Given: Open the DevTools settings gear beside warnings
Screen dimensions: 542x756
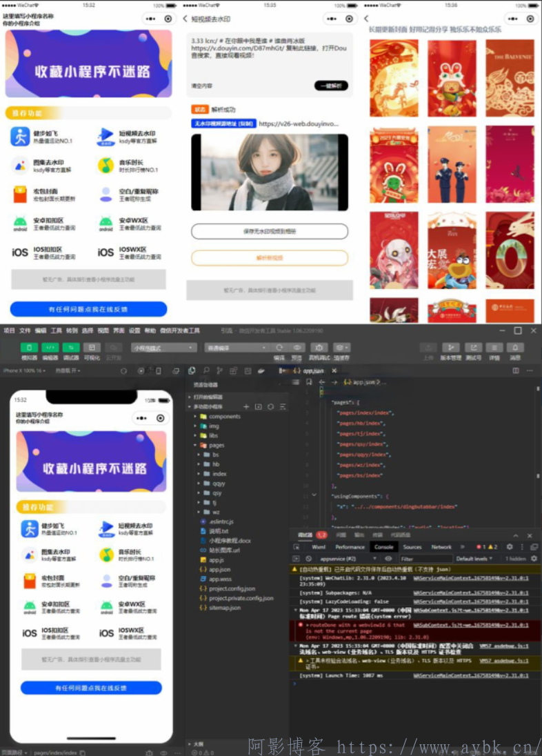Looking at the screenshot, I should [510, 547].
